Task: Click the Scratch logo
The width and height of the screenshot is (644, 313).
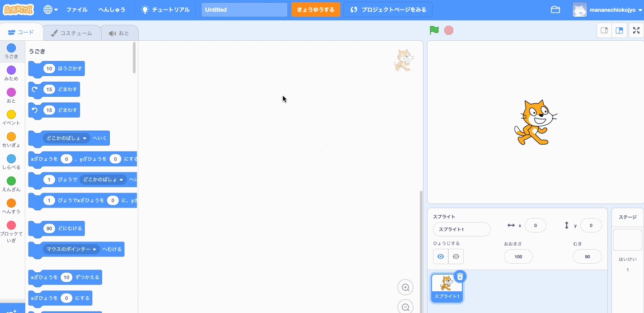Action: [19, 9]
